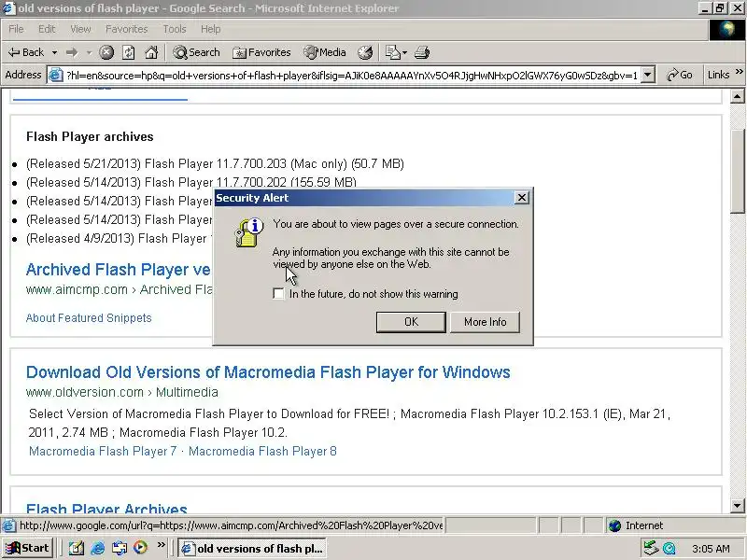This screenshot has height=560, width=747.
Task: Click the 'Flash Player archives' heading text
Action: coord(90,136)
